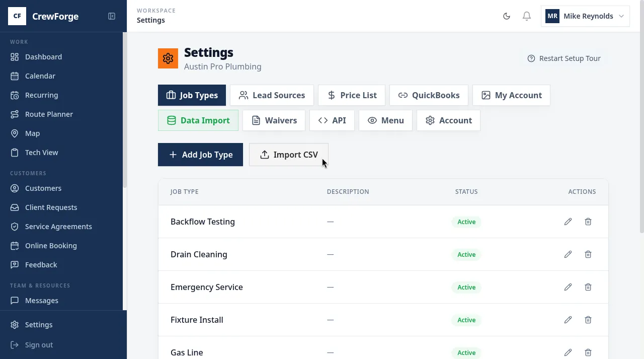Image resolution: width=644 pixels, height=359 pixels.
Task: Toggle dark mode moon icon
Action: (x=507, y=16)
